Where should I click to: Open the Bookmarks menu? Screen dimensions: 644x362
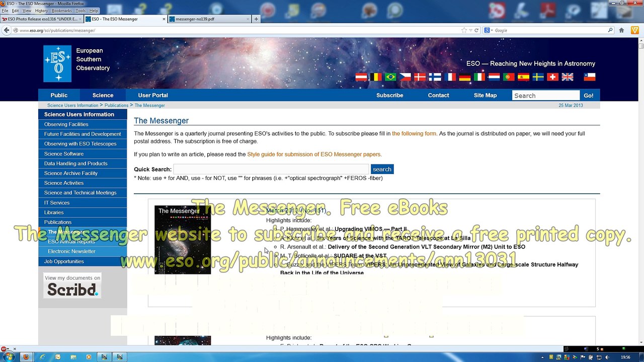point(62,11)
